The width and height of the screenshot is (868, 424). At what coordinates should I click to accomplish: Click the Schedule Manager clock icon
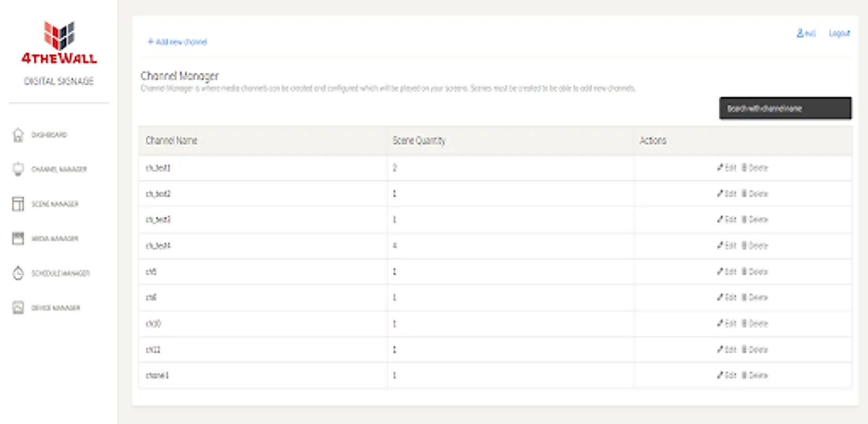tap(18, 273)
